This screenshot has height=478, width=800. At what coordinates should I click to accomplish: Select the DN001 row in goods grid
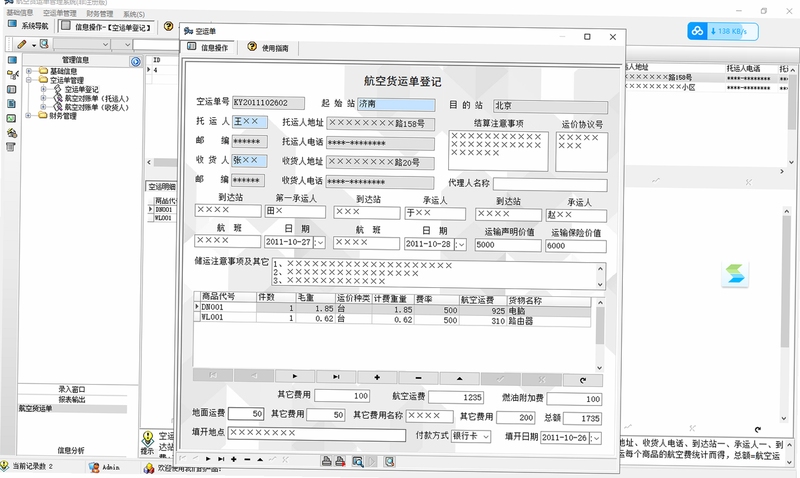(392, 308)
